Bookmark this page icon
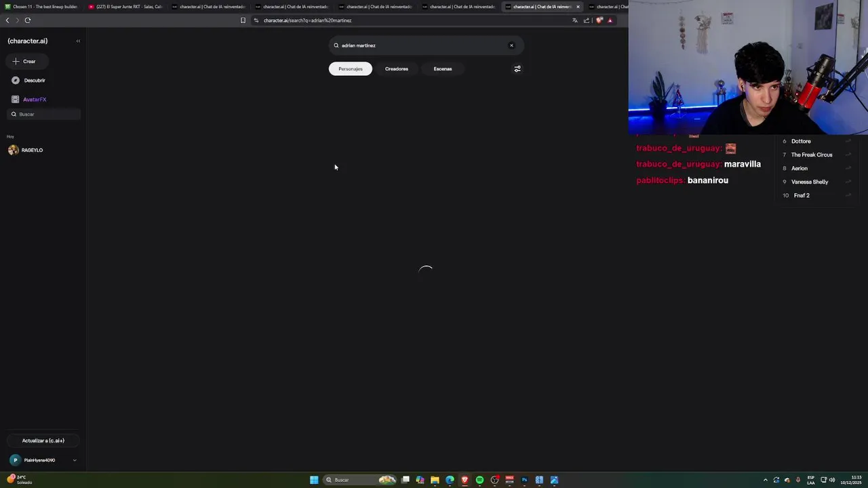This screenshot has height=488, width=868. point(243,20)
